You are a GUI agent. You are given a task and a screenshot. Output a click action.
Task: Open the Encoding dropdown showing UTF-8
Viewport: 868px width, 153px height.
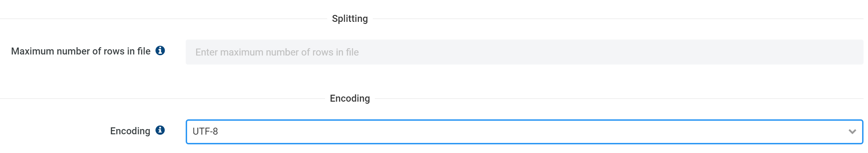tap(524, 132)
